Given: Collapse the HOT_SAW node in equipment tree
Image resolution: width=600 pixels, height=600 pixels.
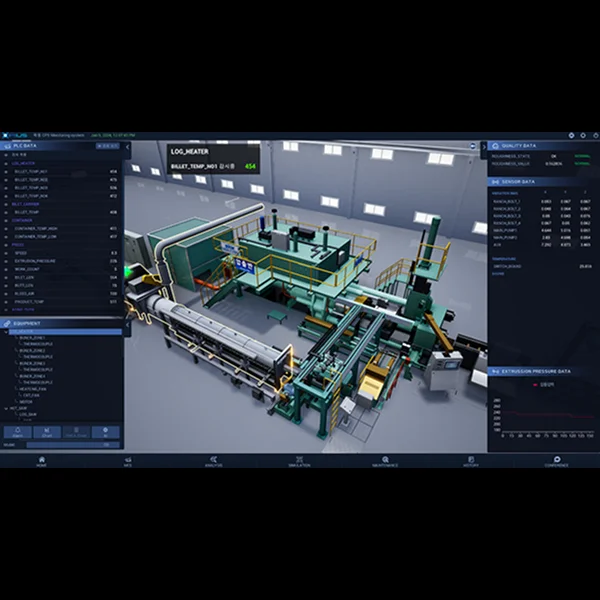Looking at the screenshot, I should [x=6, y=409].
